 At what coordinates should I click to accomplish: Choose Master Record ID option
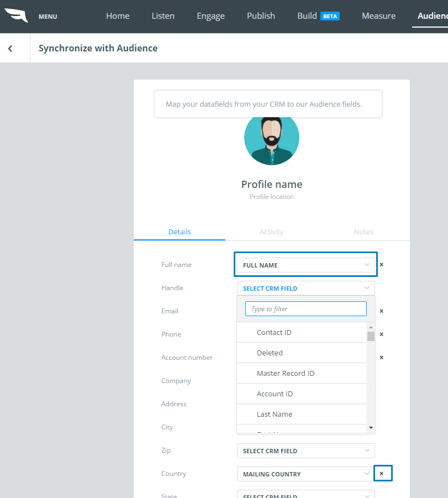point(301,374)
